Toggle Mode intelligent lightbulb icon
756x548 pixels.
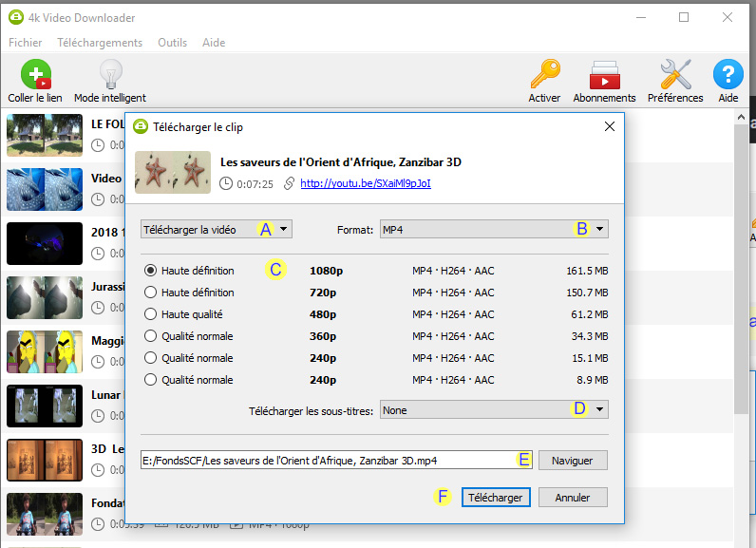[111, 75]
